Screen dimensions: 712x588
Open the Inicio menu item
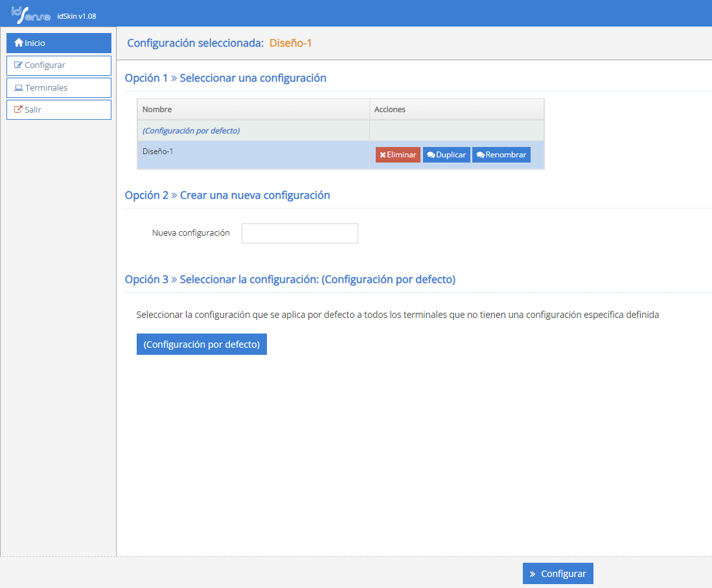59,43
